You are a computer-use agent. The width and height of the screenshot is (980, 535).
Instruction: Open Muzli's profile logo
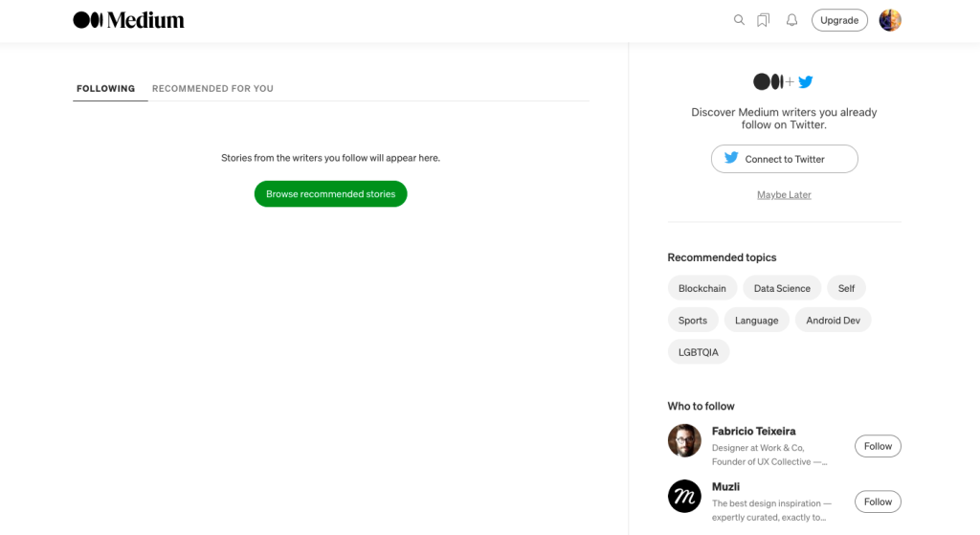click(x=684, y=497)
